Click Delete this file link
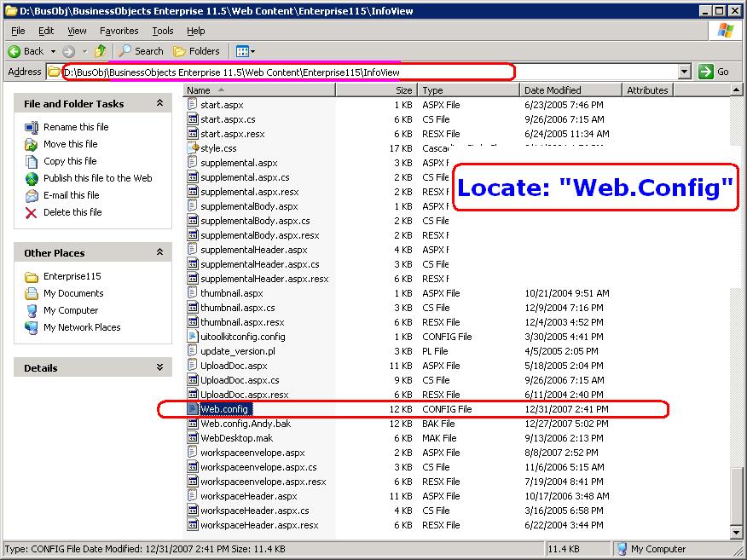The height and width of the screenshot is (560, 747). [72, 212]
